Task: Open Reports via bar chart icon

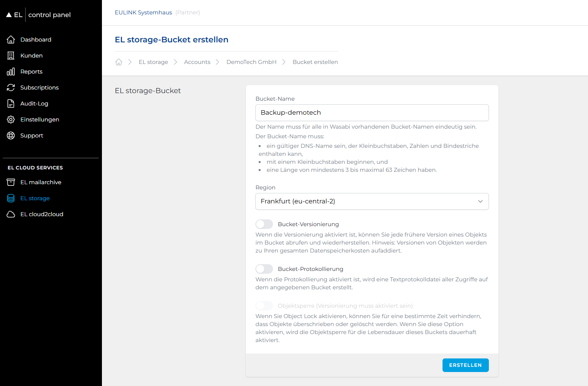Action: click(x=11, y=72)
